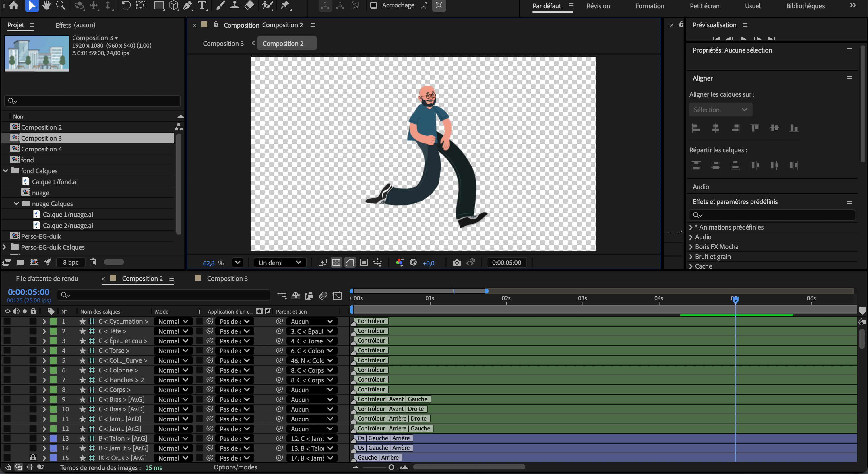Open the Sélection align target dropdown
This screenshot has width=868, height=474.
click(x=720, y=110)
